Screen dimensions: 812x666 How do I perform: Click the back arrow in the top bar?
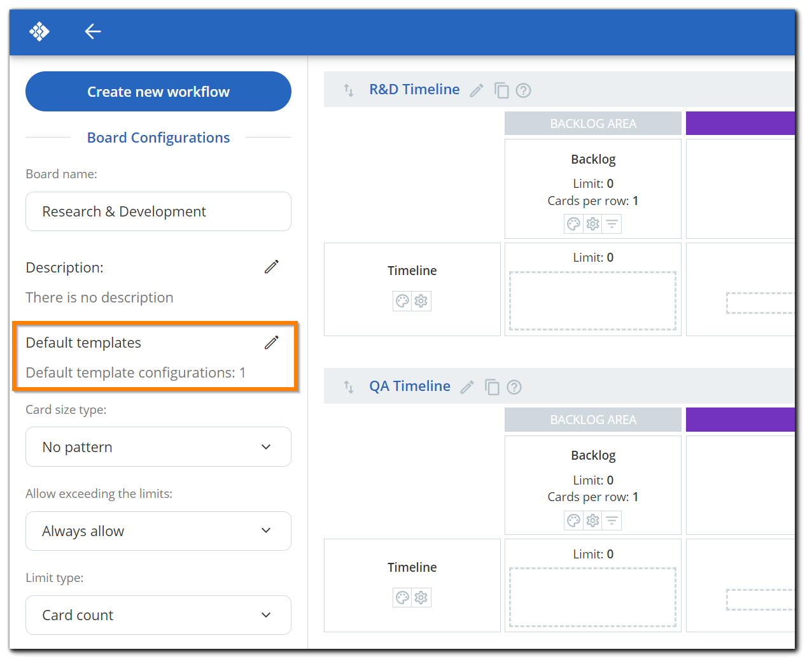(93, 31)
